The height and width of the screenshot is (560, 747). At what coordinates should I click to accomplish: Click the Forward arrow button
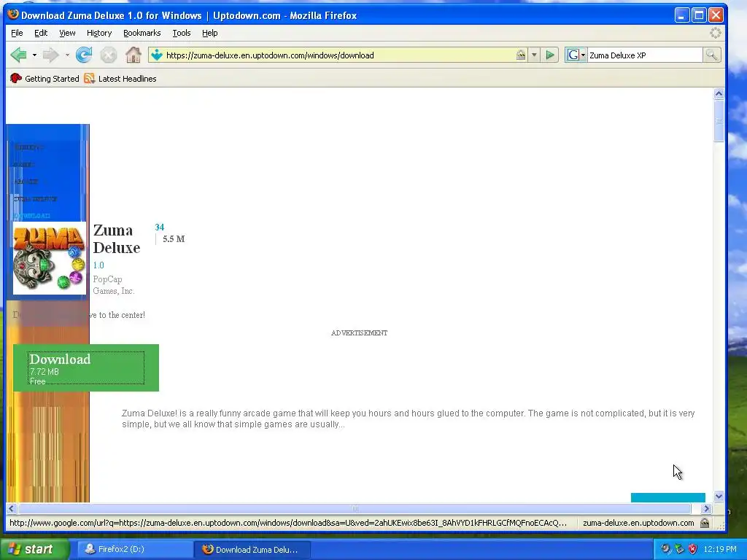[x=50, y=55]
